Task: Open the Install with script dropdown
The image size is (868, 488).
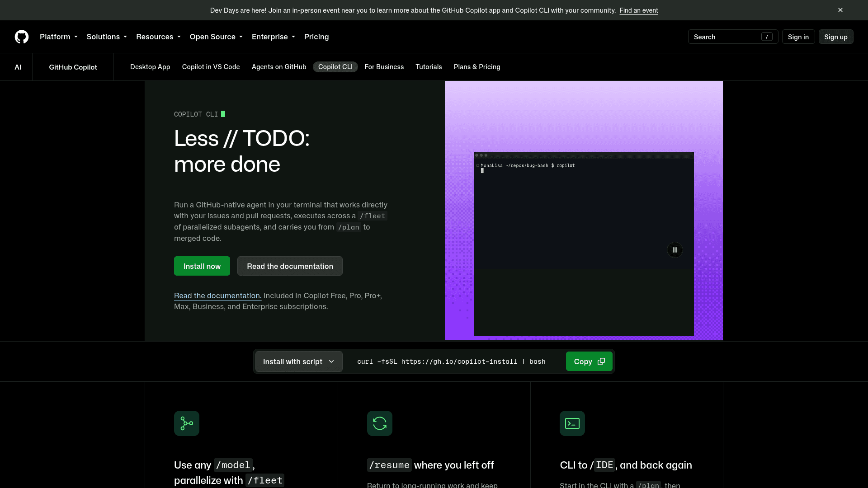Action: click(299, 361)
